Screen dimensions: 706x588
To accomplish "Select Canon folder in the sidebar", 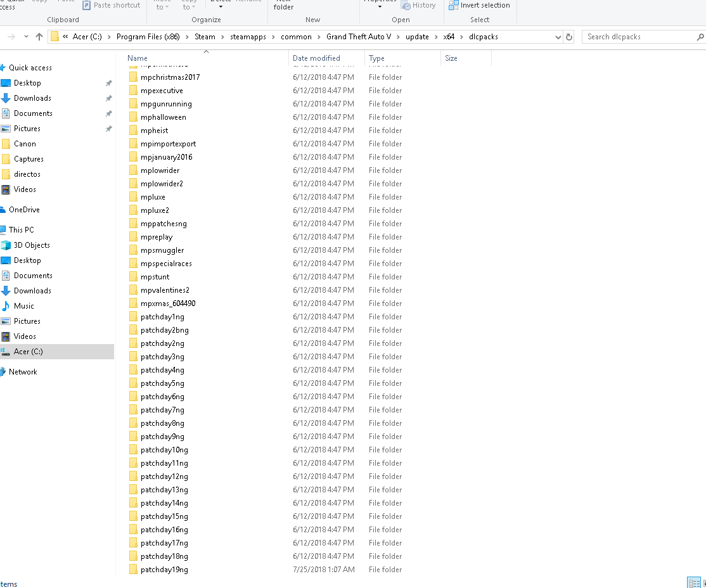I will click(25, 144).
